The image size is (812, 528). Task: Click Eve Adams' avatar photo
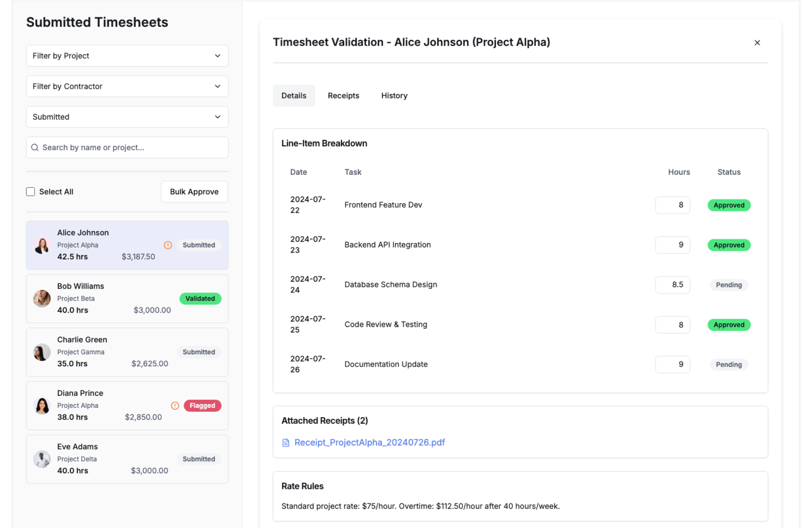[x=42, y=459]
